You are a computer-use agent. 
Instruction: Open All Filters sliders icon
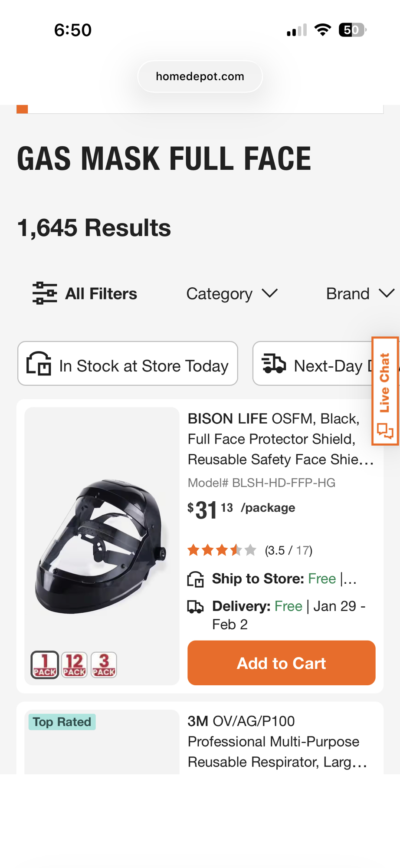tap(45, 293)
